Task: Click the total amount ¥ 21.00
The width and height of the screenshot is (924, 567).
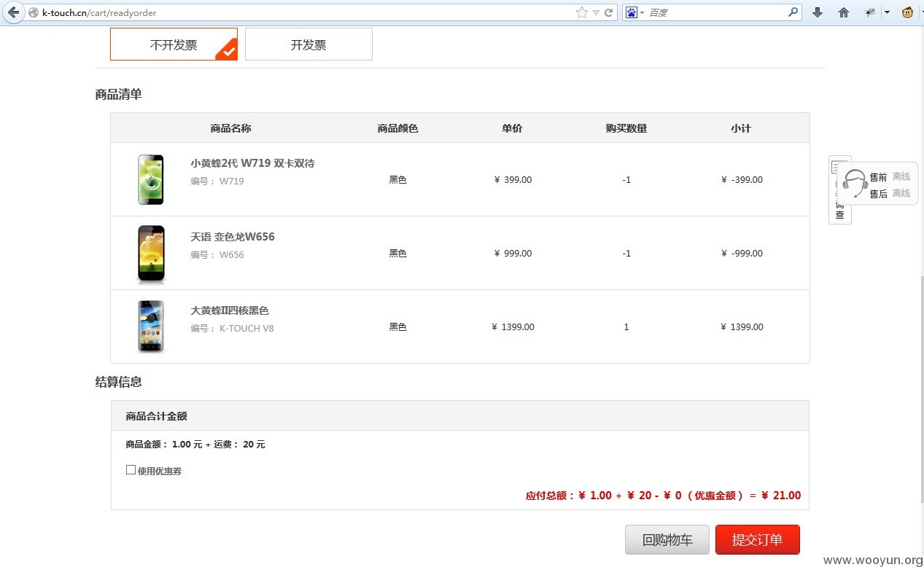Action: click(x=780, y=496)
